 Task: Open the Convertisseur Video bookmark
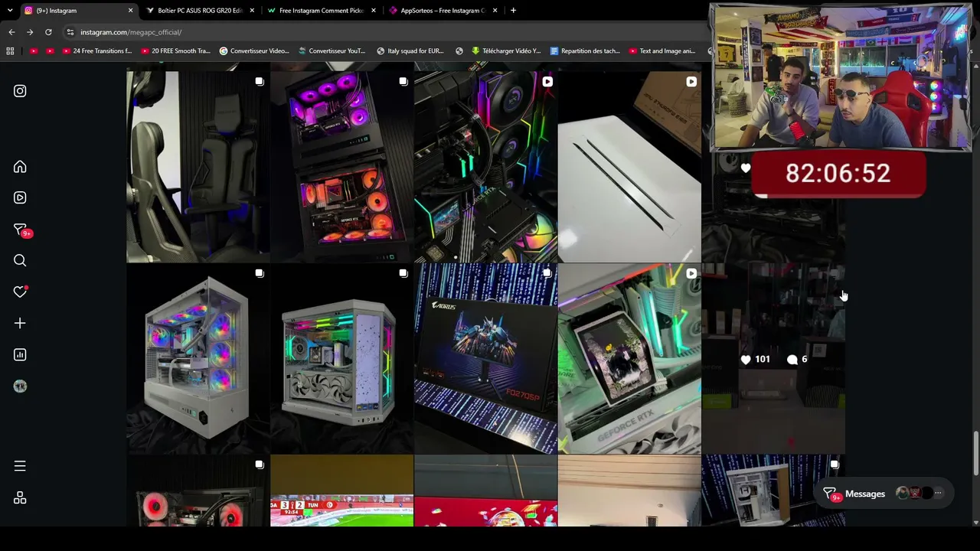[254, 51]
